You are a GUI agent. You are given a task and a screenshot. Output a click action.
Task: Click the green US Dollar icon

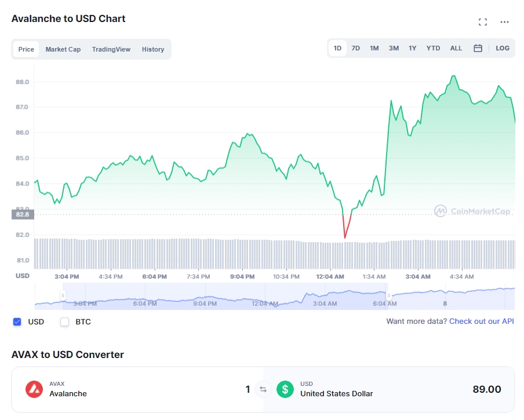tap(285, 389)
